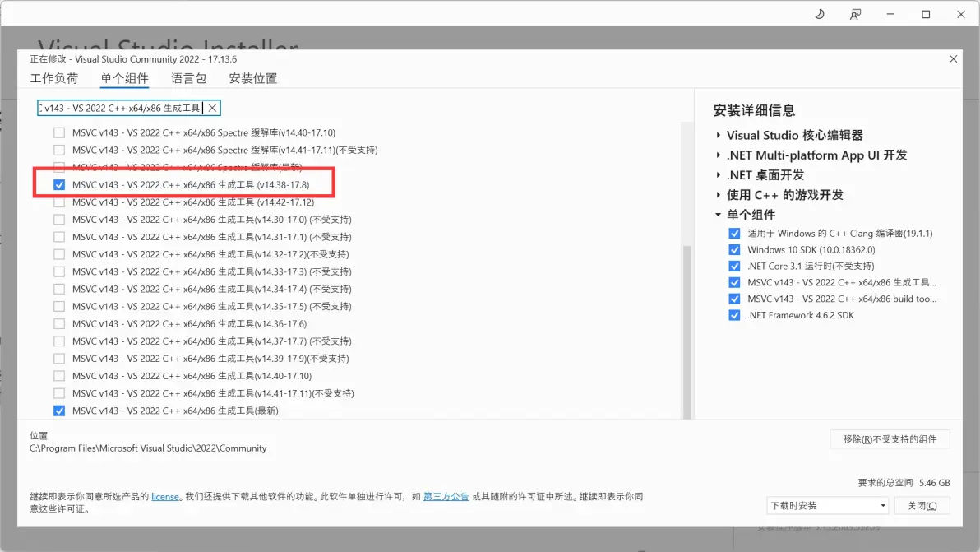Expand 使用 C++ 的游戏开发 node

click(x=718, y=195)
